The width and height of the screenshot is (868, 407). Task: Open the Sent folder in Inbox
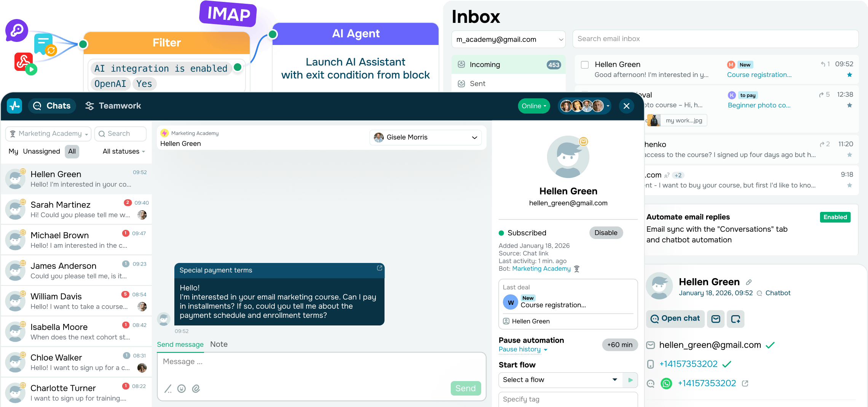click(509, 83)
